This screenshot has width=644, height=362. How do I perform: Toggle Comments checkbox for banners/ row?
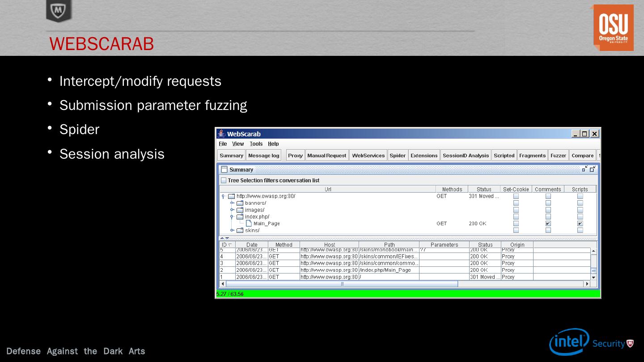(548, 203)
